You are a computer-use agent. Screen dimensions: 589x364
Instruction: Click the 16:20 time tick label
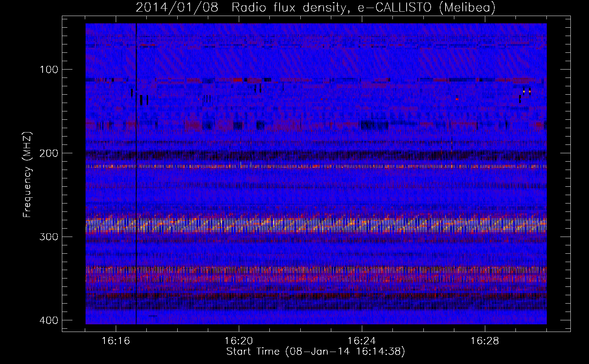click(x=239, y=341)
